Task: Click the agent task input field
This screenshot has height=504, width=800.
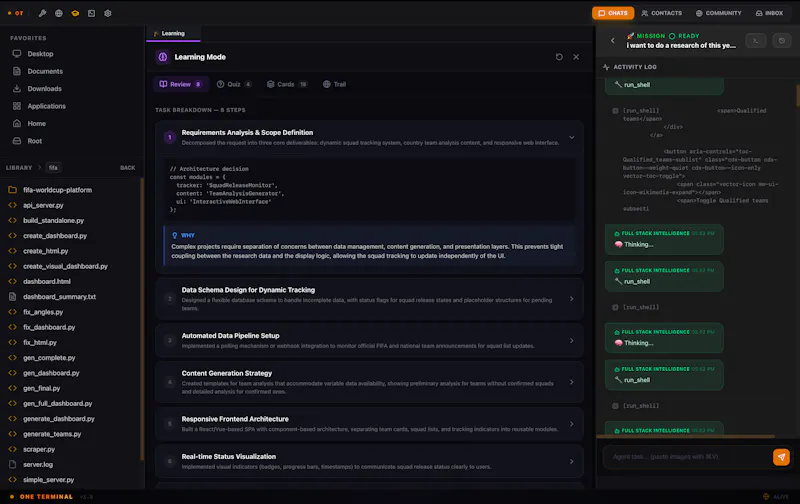Action: [686, 457]
